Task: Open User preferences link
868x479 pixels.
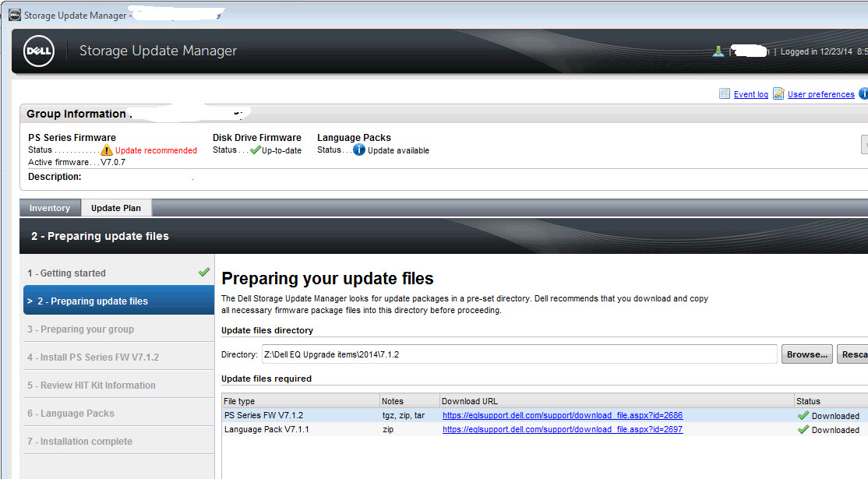Action: pyautogui.click(x=821, y=94)
